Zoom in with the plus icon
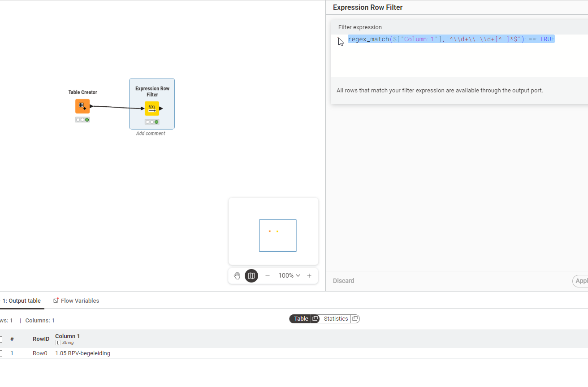 click(x=309, y=276)
